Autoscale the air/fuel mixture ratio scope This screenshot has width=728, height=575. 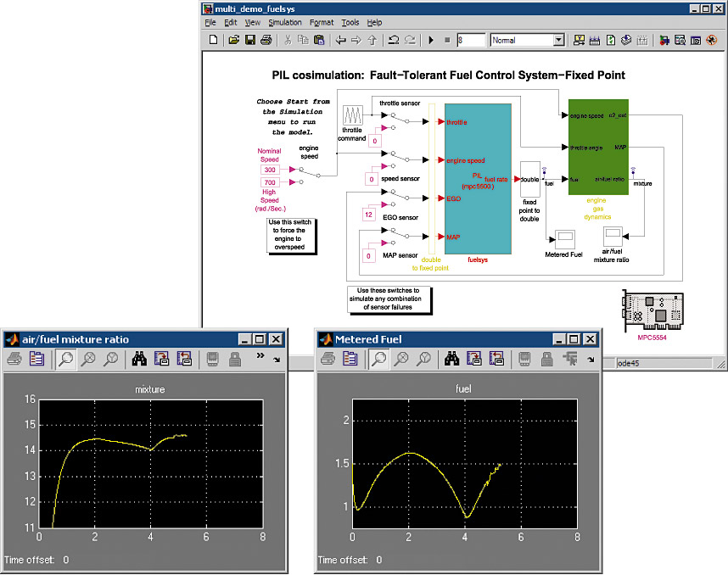click(139, 359)
